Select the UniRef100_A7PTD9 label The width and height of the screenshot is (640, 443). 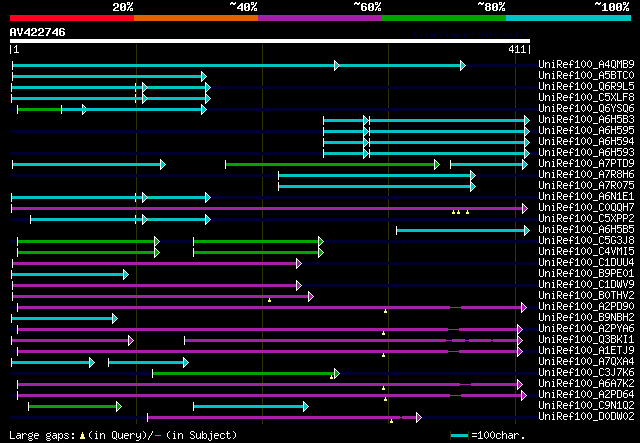pyautogui.click(x=586, y=164)
